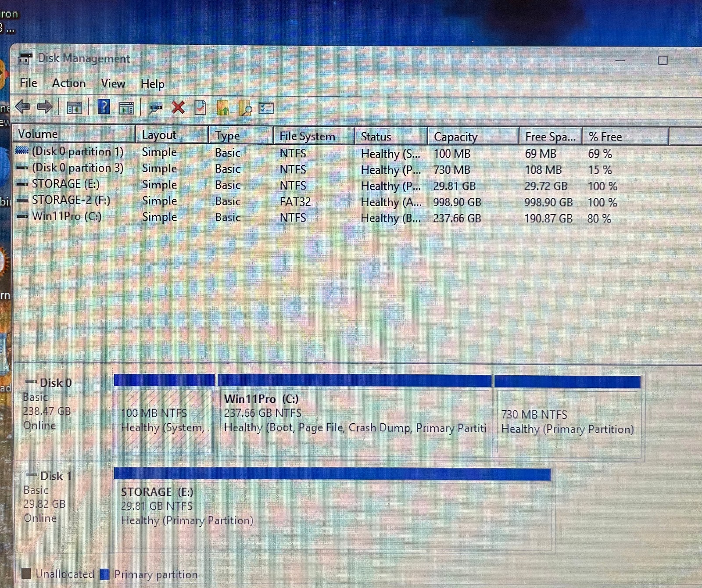
Task: Open the Help menu
Action: (153, 84)
